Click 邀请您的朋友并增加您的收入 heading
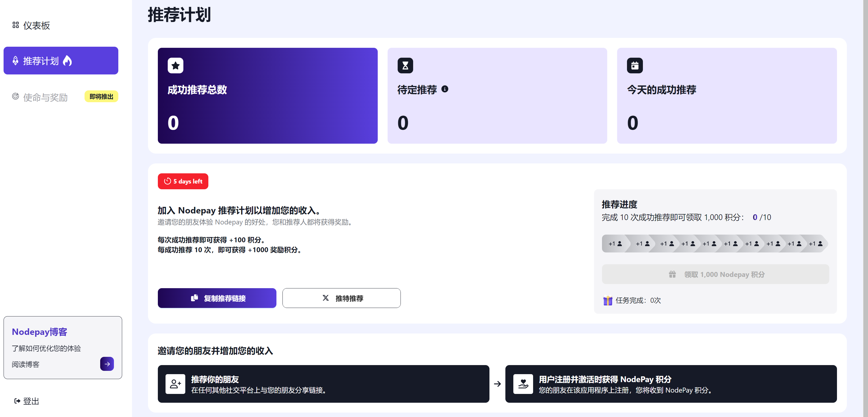The width and height of the screenshot is (868, 417). (x=215, y=351)
